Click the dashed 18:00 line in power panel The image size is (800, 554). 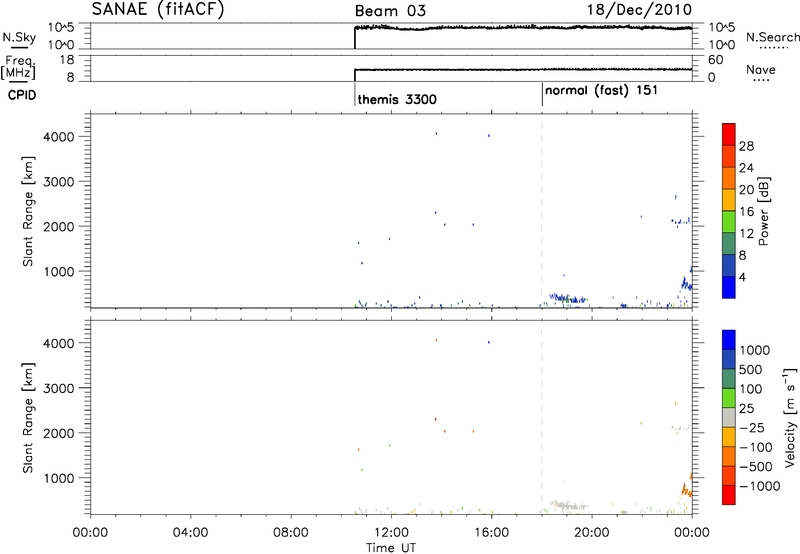tap(541, 211)
